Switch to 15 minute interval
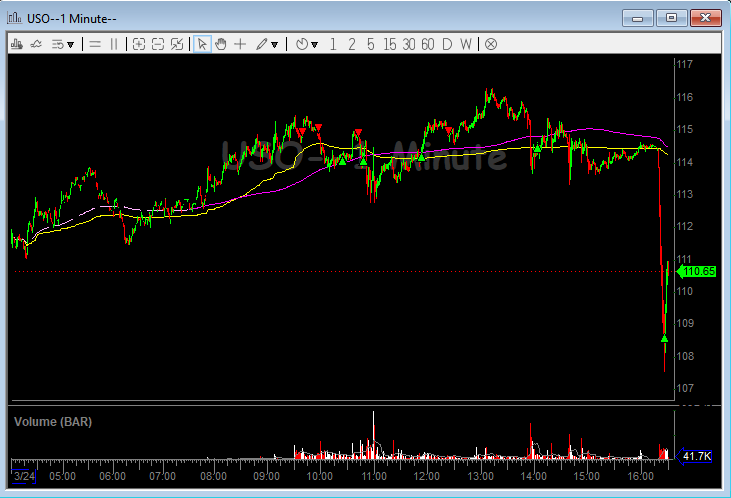Image resolution: width=731 pixels, height=498 pixels. pos(390,44)
